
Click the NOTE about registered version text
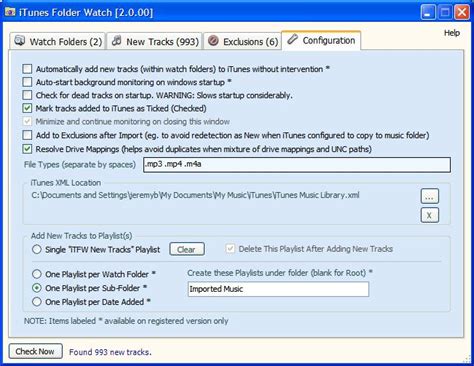pos(126,321)
